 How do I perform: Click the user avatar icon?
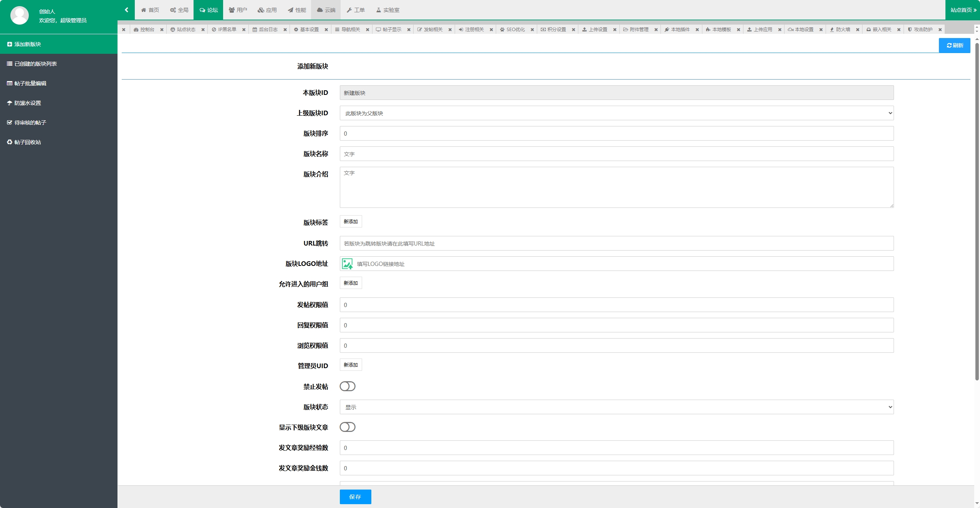pyautogui.click(x=20, y=15)
